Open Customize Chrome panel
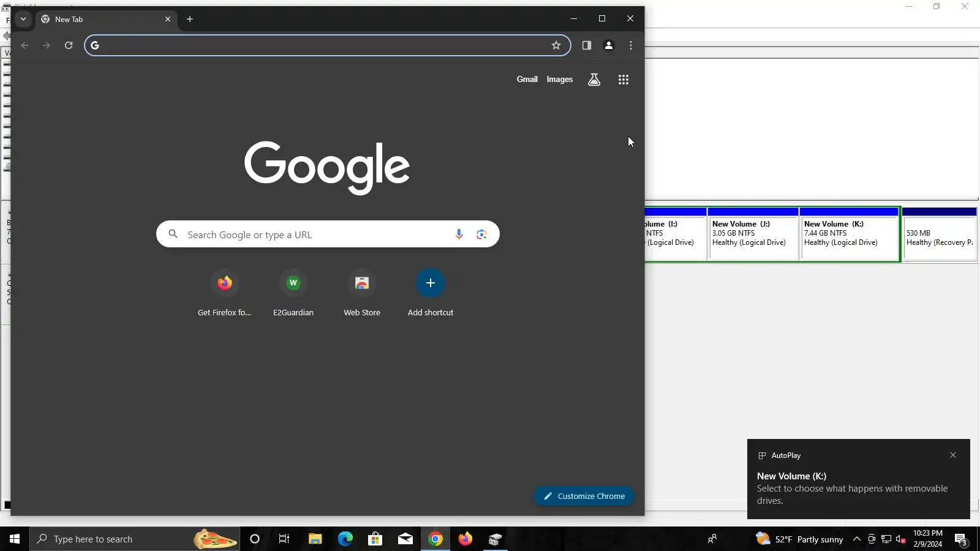The height and width of the screenshot is (551, 980). [x=584, y=496]
